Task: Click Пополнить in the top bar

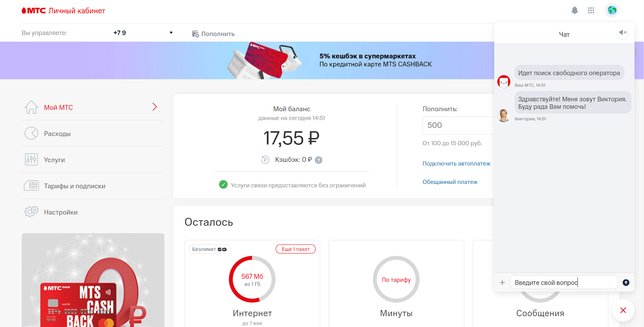Action: click(213, 34)
